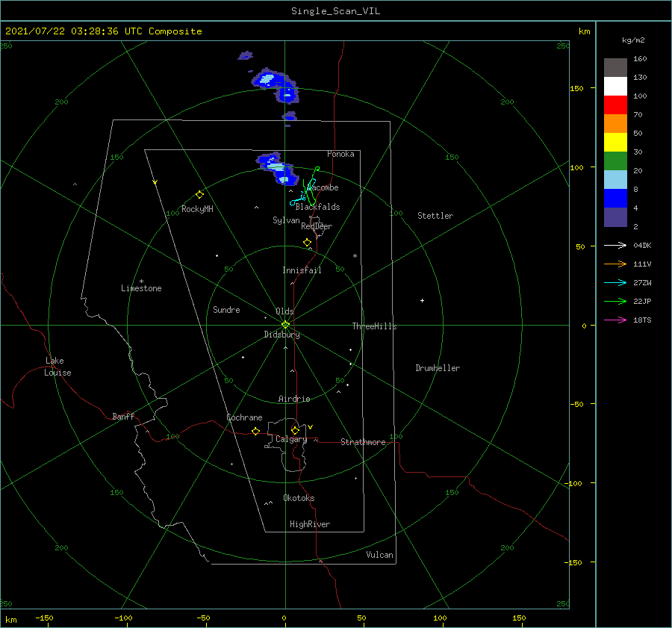Click the green storm track near Lacombe
The image size is (672, 628).
(311, 187)
